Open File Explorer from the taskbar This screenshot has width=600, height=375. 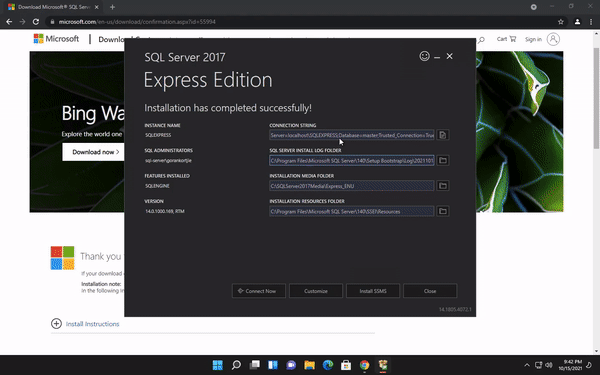[x=310, y=365]
